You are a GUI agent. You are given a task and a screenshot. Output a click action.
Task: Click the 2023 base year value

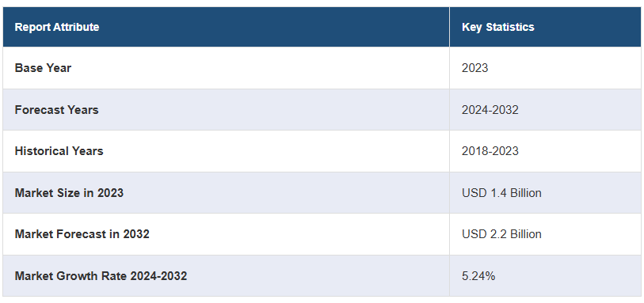(x=474, y=68)
